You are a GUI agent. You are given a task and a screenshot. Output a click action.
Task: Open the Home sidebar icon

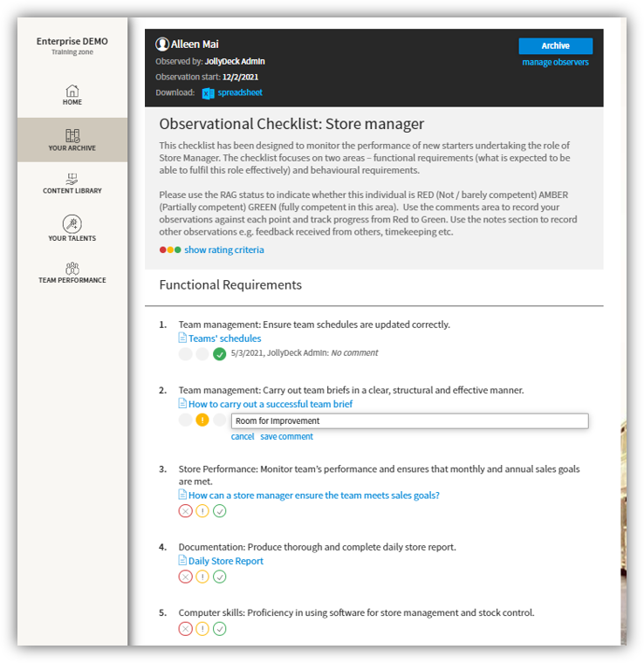[x=72, y=91]
